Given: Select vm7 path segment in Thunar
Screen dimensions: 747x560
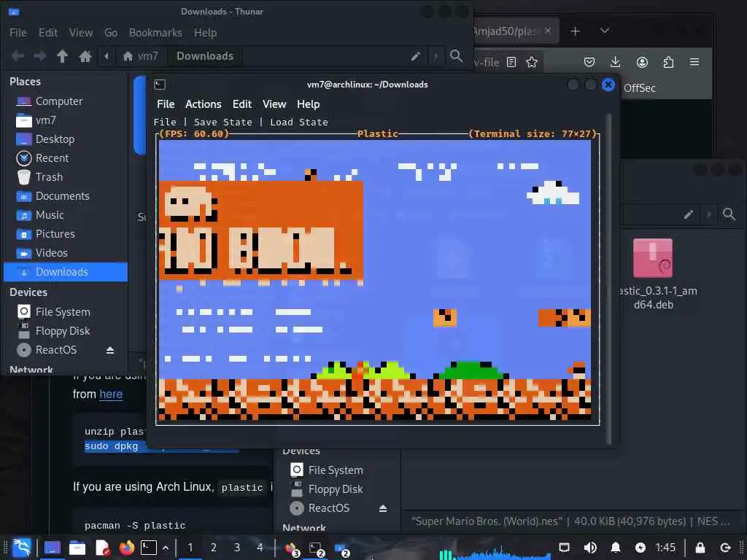Looking at the screenshot, I should click(141, 56).
